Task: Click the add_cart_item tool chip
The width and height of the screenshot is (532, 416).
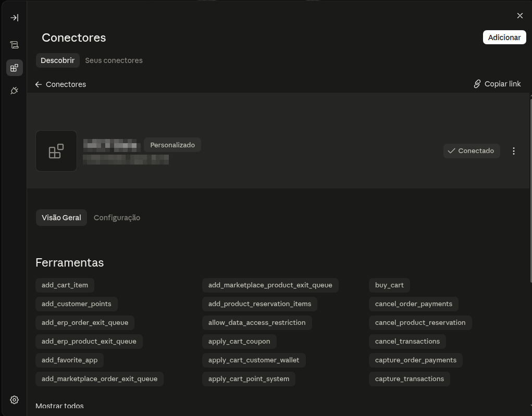Action: (65, 285)
